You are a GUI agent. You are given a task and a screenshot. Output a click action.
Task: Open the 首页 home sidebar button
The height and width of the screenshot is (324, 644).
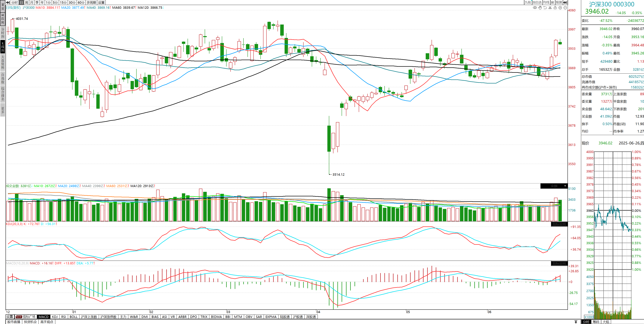(3, 6)
